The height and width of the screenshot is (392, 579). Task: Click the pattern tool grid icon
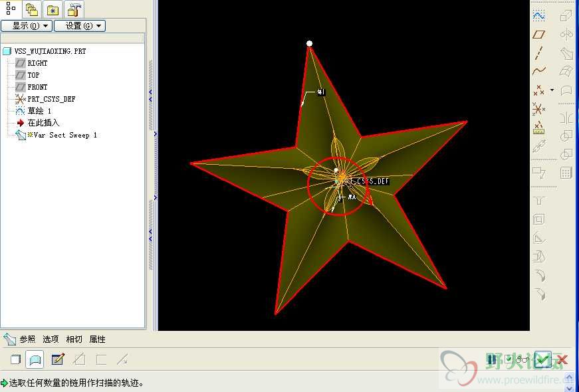coord(566,172)
